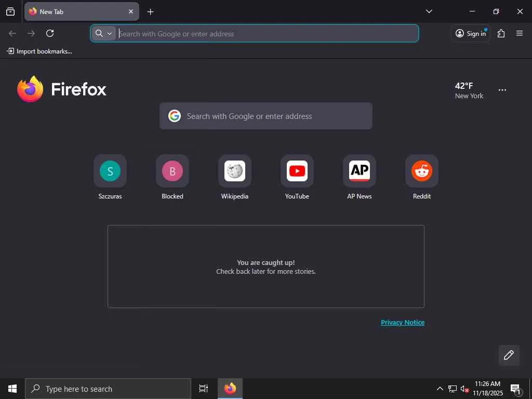Open the Extensions puzzle icon
Image resolution: width=532 pixels, height=399 pixels.
click(501, 33)
